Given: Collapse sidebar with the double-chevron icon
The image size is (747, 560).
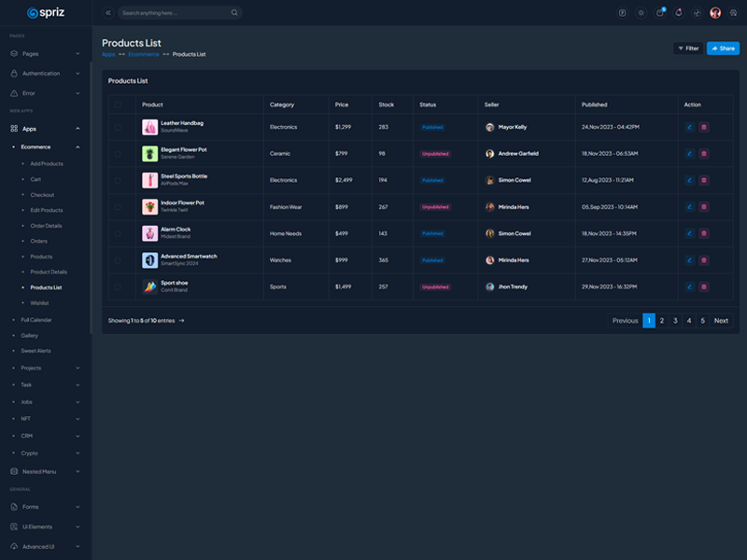Looking at the screenshot, I should [x=108, y=13].
